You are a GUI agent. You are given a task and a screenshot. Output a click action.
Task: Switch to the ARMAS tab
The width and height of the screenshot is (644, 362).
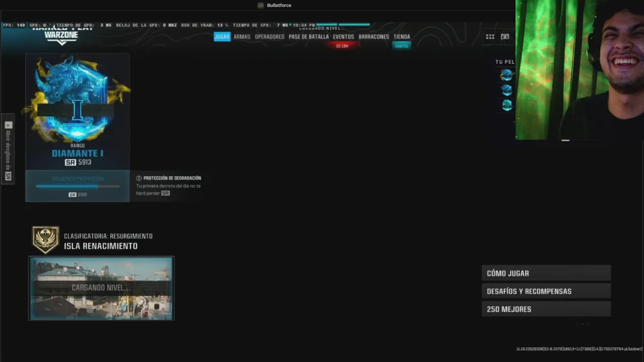[242, 37]
